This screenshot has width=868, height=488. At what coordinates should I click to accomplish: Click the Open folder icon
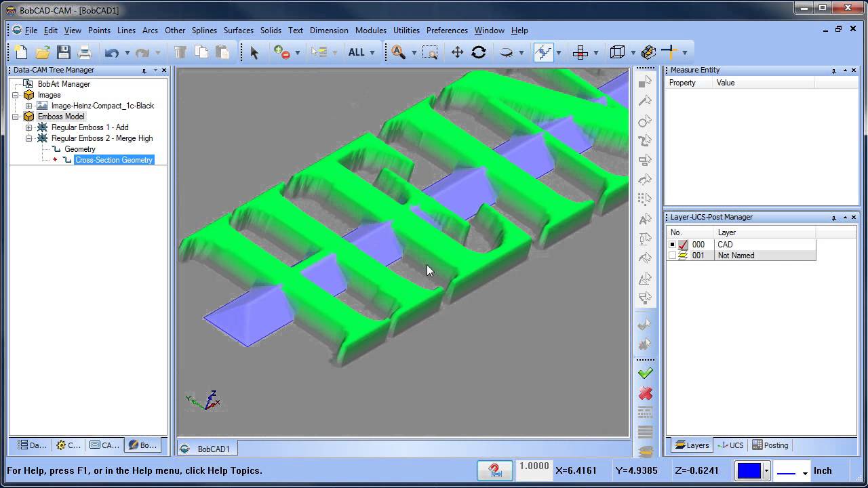[43, 52]
